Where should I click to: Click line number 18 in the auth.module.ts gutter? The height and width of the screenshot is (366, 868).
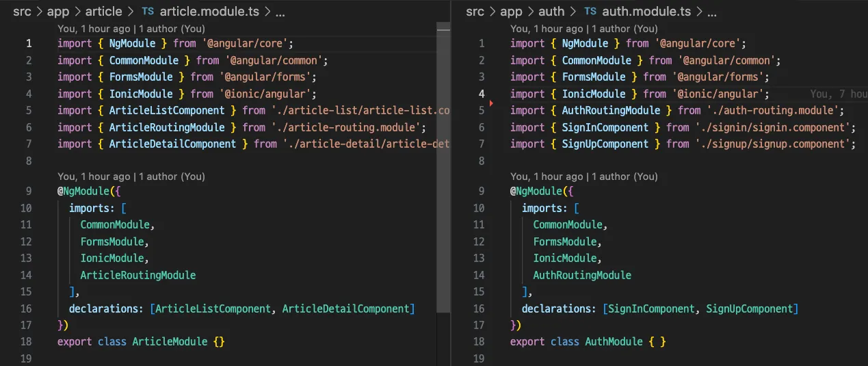(x=479, y=341)
